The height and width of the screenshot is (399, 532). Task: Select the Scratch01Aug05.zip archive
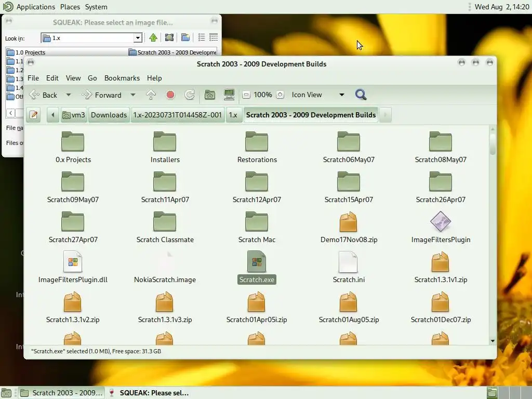click(349, 307)
